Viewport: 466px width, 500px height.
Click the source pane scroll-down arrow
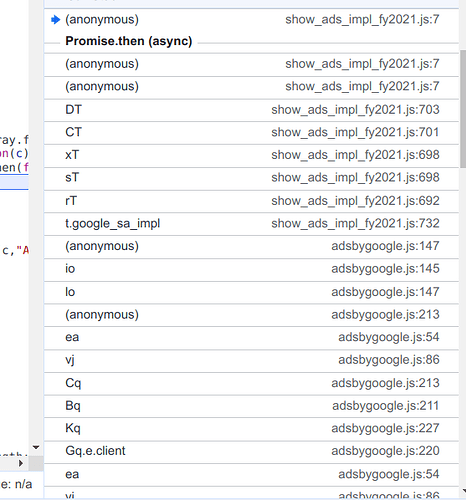tap(36, 447)
